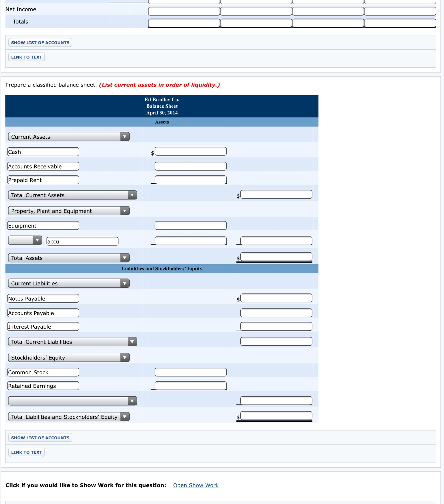This screenshot has height=504, width=444.
Task: Open the Show Work link
Action: (x=196, y=485)
